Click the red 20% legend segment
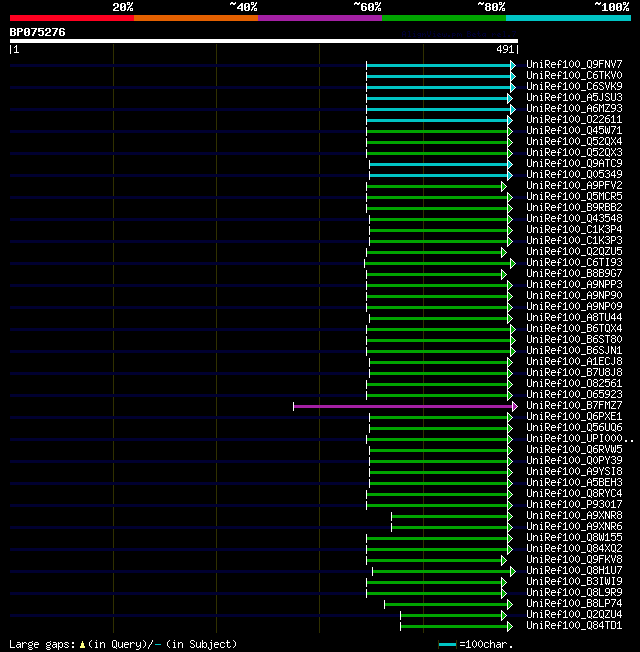Image resolution: width=640 pixels, height=652 pixels. pos(72,18)
